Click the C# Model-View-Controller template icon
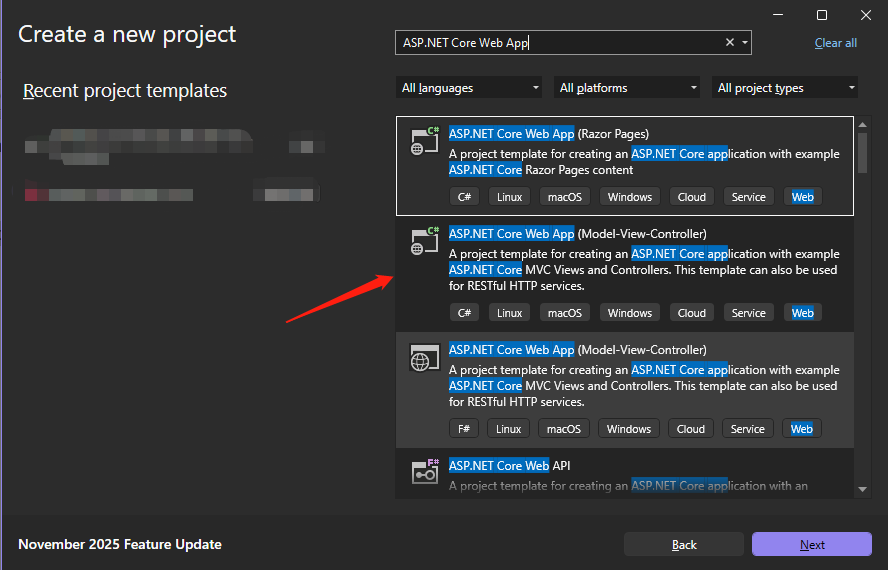 425,241
